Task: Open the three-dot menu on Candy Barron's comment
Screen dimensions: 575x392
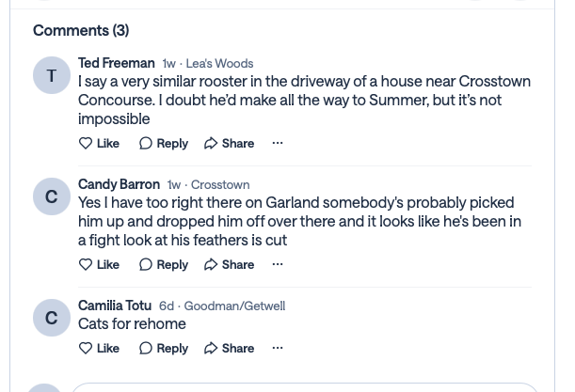Action: pos(278,264)
